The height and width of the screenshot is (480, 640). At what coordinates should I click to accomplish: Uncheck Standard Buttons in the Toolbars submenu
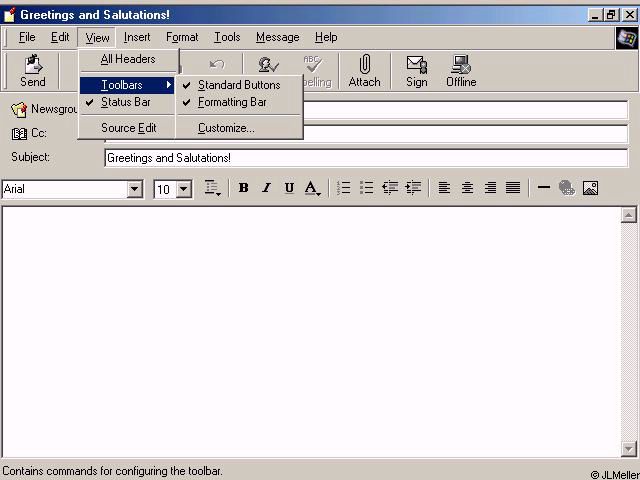[x=240, y=85]
